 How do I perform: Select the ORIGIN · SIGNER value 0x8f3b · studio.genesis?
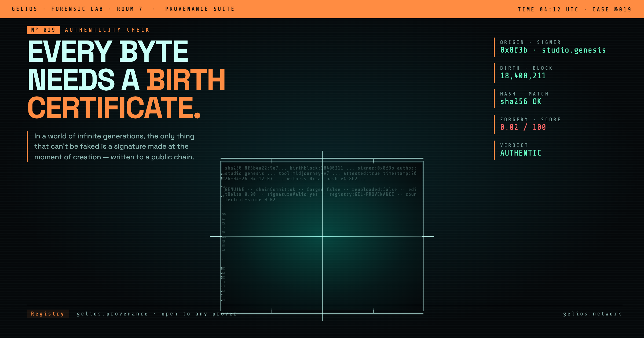[x=553, y=50]
